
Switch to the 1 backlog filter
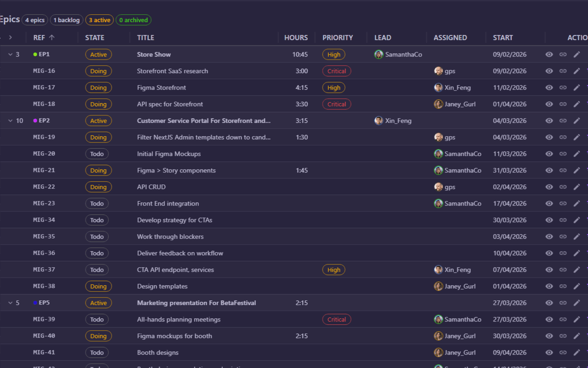(x=66, y=20)
